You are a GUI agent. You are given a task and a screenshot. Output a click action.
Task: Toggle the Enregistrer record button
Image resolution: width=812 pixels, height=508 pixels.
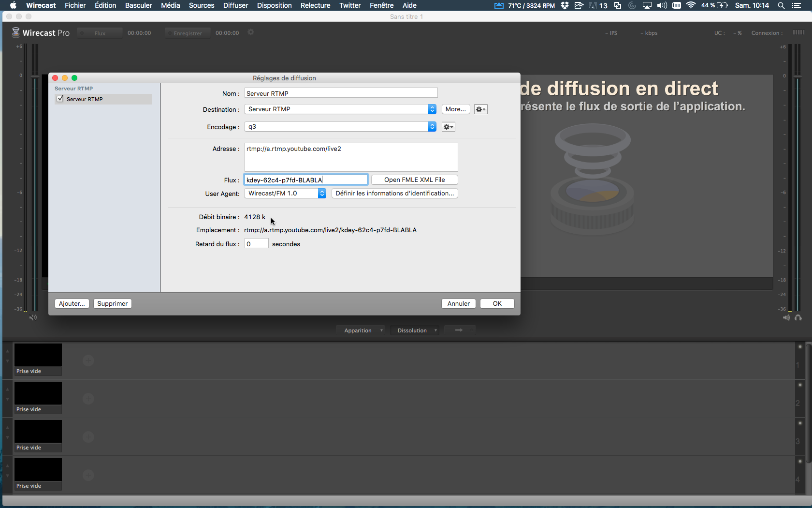(188, 33)
